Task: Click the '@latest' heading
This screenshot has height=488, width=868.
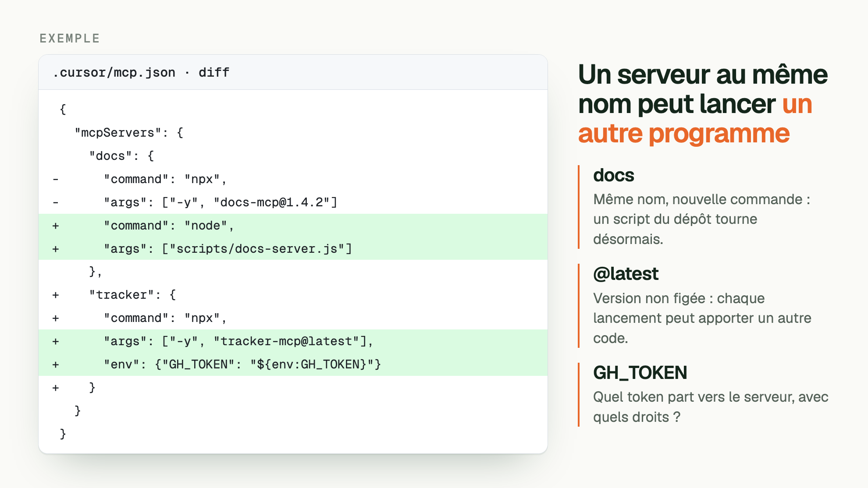Action: pyautogui.click(x=626, y=274)
